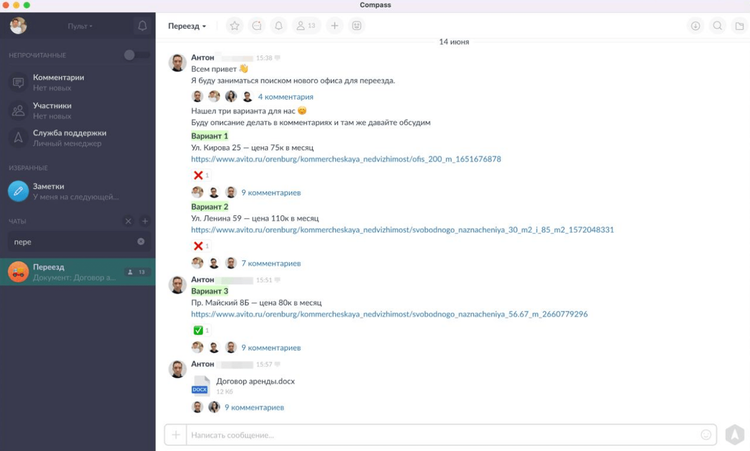The height and width of the screenshot is (451, 750).
Task: Open the members list showing 13
Action: point(307,26)
